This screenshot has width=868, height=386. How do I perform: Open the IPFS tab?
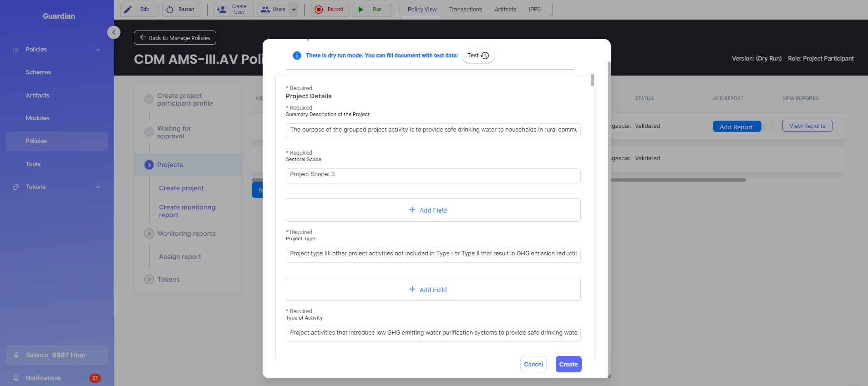pos(534,10)
